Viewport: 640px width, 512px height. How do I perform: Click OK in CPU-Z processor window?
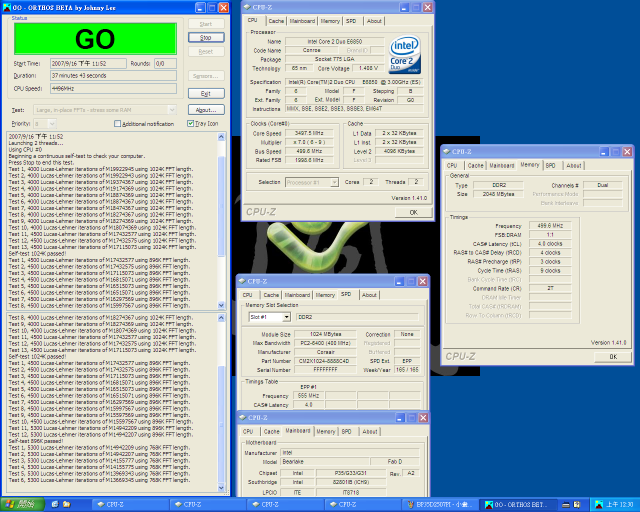coord(413,212)
